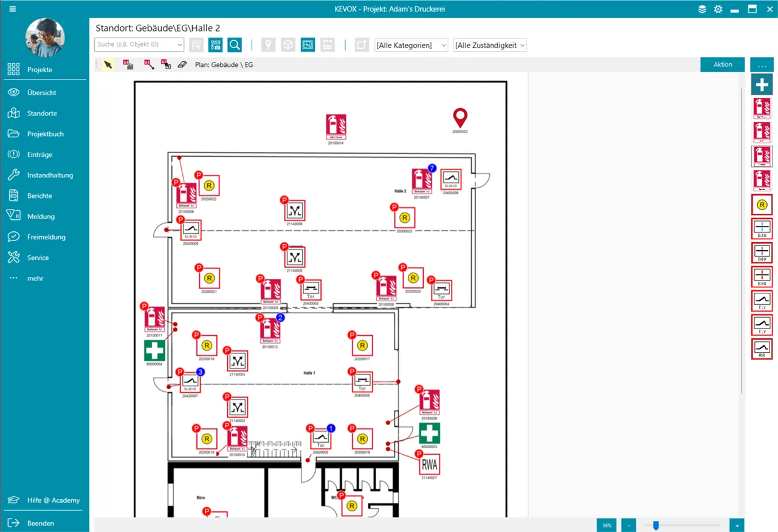Click the white plus palette button
Image resolution: width=778 pixels, height=532 pixels.
point(762,84)
